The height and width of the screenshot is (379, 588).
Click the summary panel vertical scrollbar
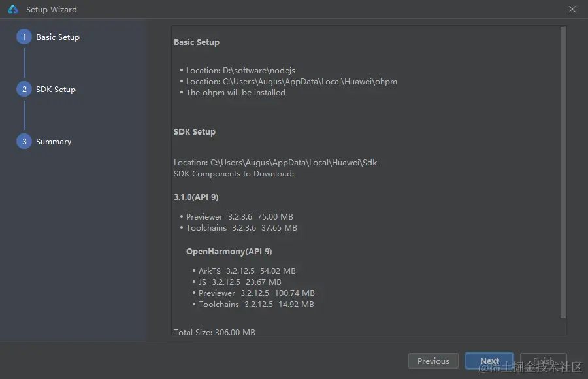pos(563,173)
